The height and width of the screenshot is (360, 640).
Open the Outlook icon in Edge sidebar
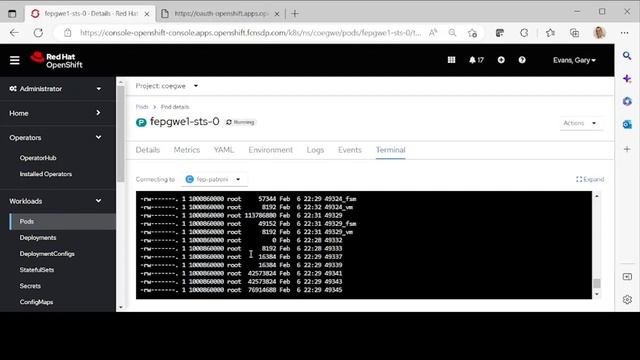[627, 124]
